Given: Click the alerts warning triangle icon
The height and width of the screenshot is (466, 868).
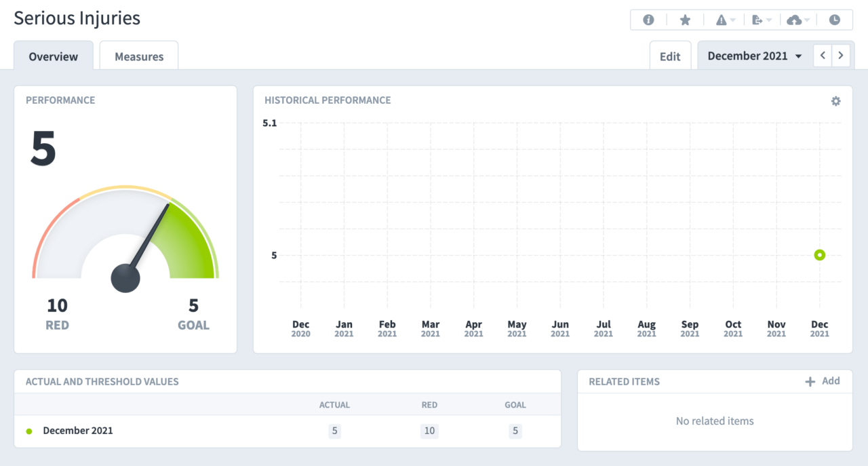Looking at the screenshot, I should pos(721,20).
